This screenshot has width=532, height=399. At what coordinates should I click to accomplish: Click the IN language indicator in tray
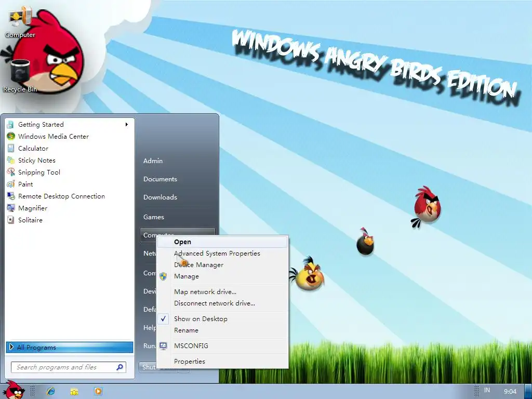tap(487, 390)
